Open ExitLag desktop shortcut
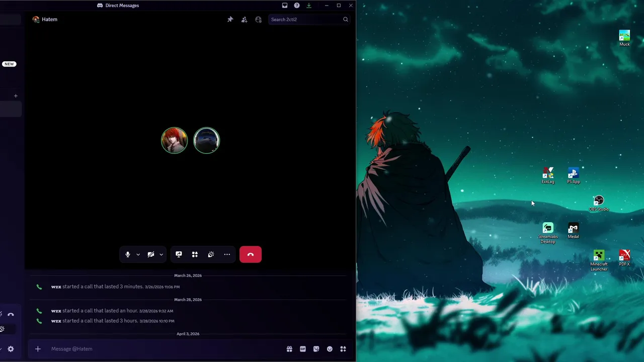The image size is (644, 362). tap(548, 176)
